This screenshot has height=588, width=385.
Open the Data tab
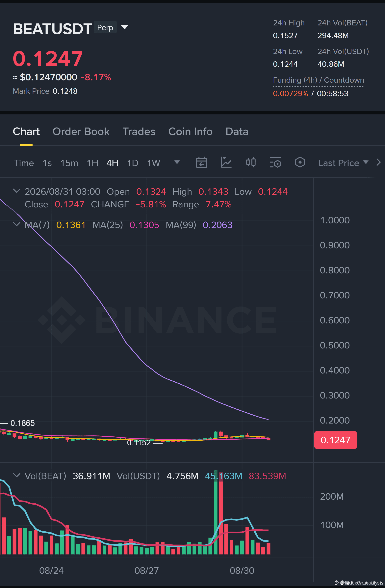tap(237, 132)
